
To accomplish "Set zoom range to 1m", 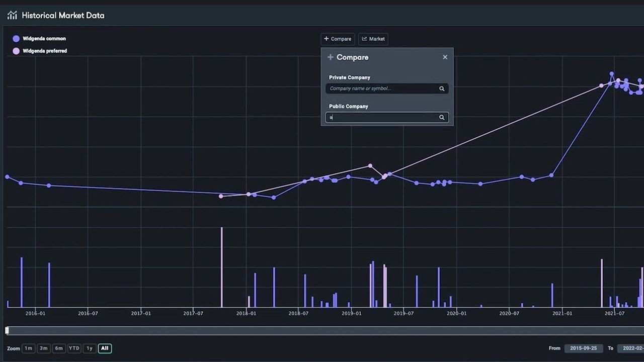I will (28, 348).
